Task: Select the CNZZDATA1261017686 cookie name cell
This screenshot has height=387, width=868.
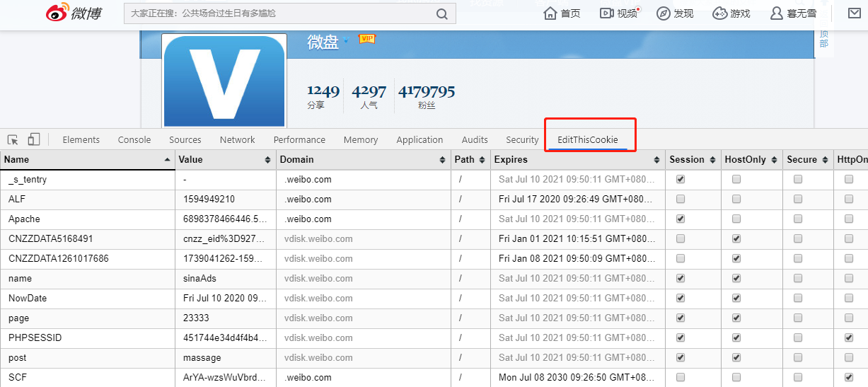Action: click(87, 259)
